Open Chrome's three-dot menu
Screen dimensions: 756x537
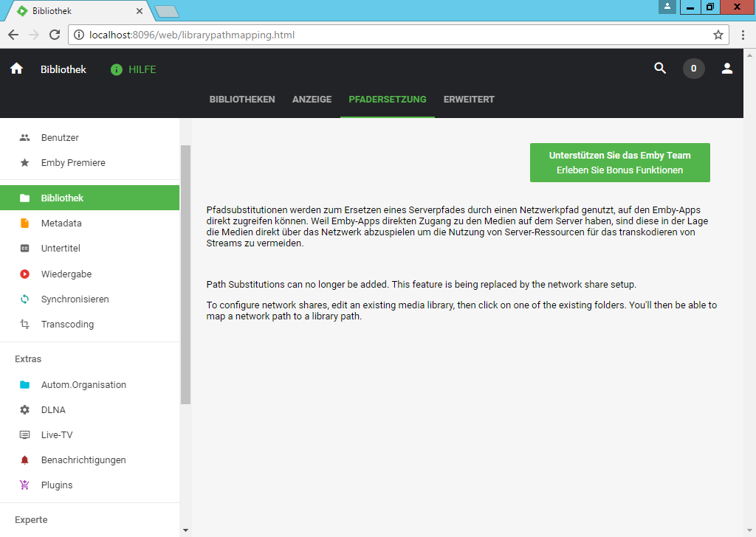click(743, 35)
